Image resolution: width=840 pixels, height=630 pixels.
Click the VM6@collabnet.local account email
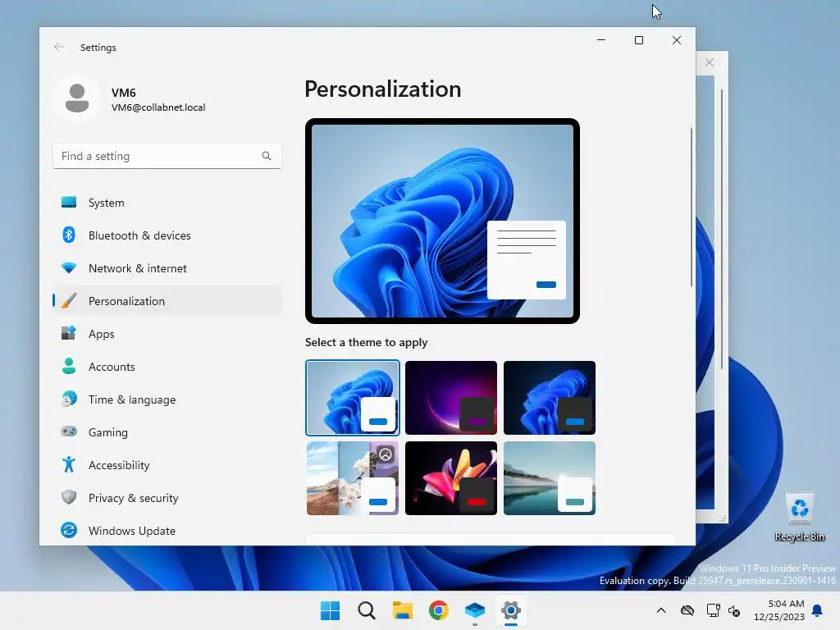[x=158, y=107]
